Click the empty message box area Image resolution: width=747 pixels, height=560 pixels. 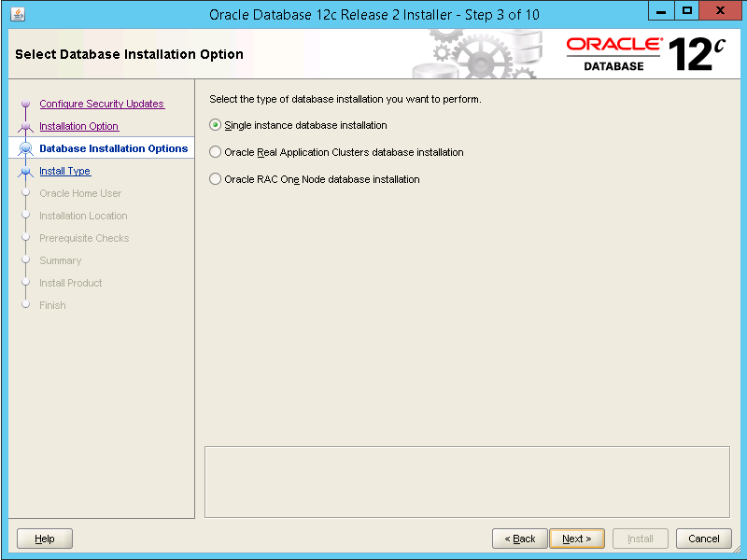(467, 482)
